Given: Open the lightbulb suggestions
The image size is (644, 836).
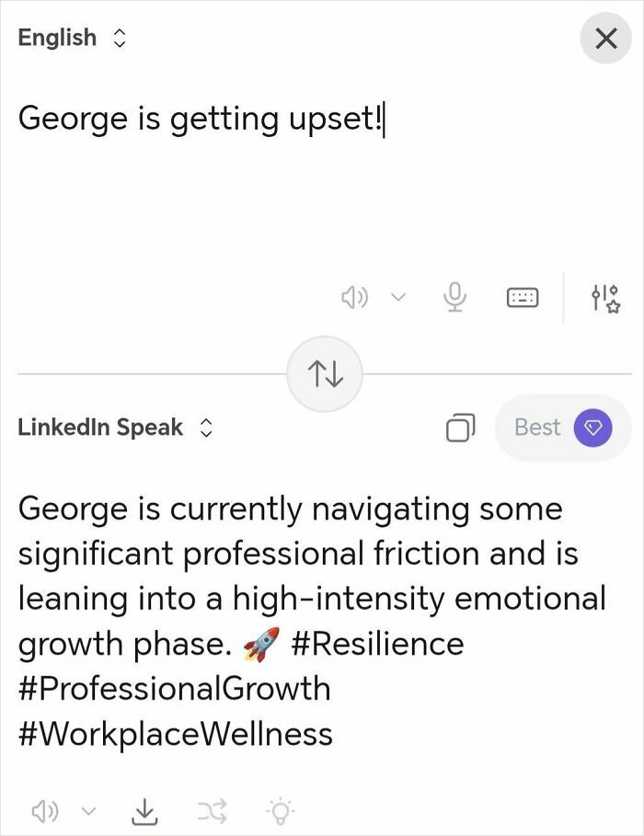Looking at the screenshot, I should (x=281, y=810).
